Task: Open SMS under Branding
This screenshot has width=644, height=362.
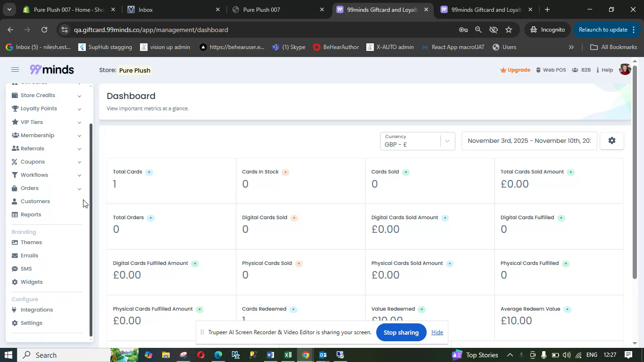Action: click(x=26, y=269)
